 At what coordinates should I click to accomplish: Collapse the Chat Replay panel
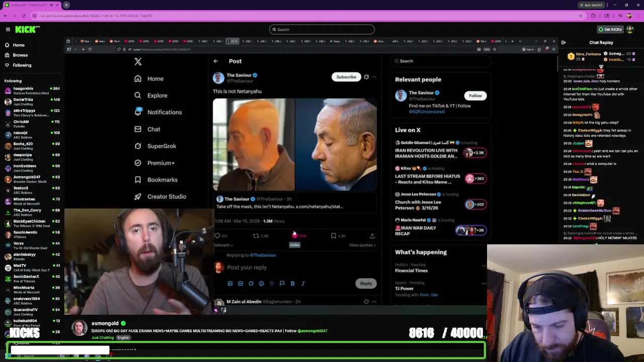pos(563,43)
